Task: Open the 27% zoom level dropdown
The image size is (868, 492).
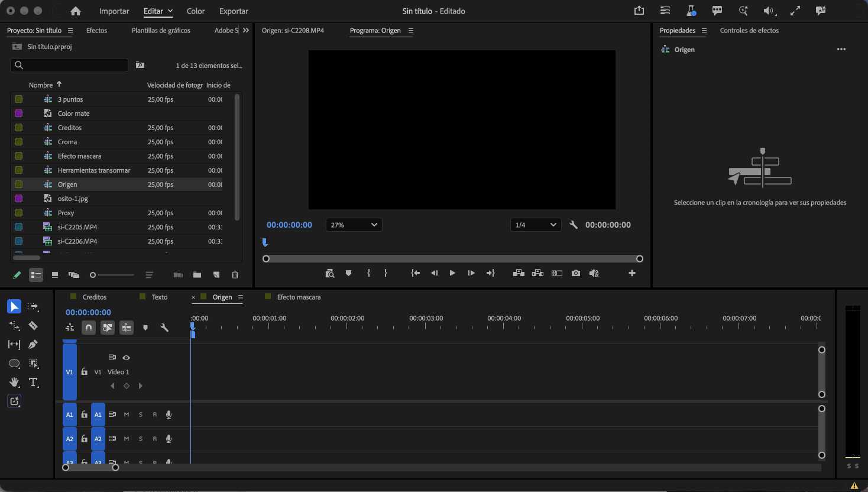Action: tap(354, 225)
